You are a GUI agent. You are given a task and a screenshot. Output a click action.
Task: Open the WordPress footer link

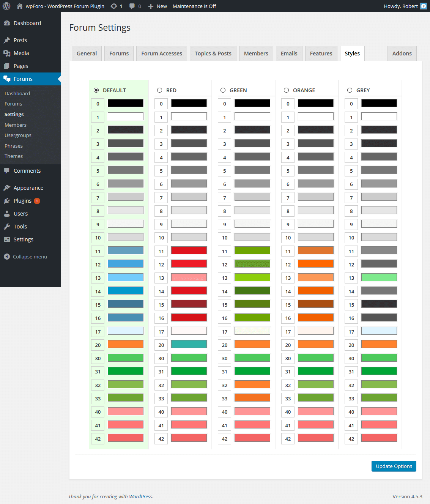tap(140, 496)
